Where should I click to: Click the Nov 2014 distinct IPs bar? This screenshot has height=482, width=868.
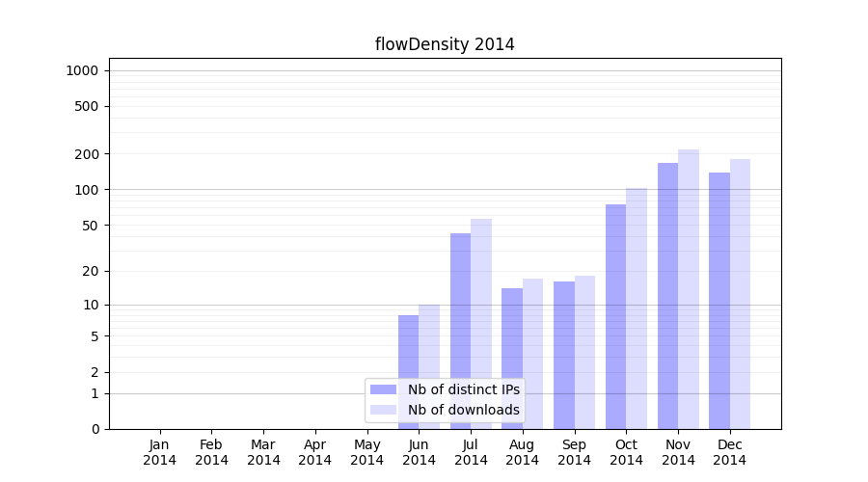click(x=667, y=296)
